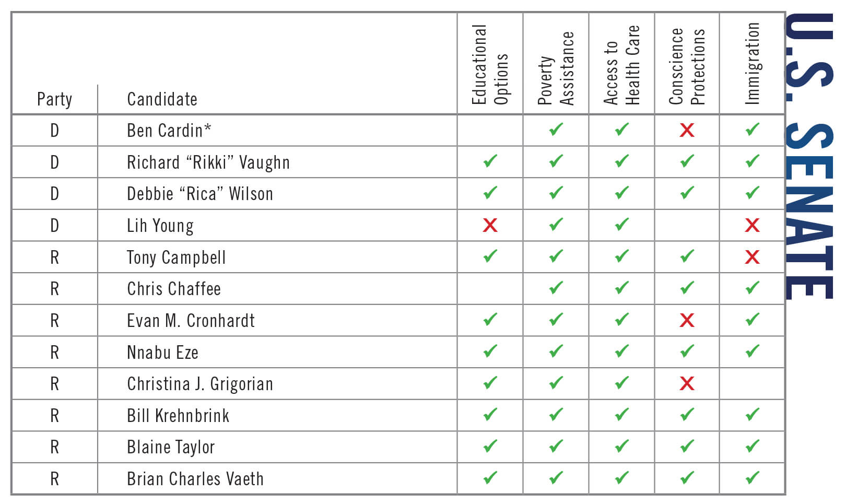Click the U.S. Senate vertical title
This screenshot has width=846, height=504.
click(810, 157)
